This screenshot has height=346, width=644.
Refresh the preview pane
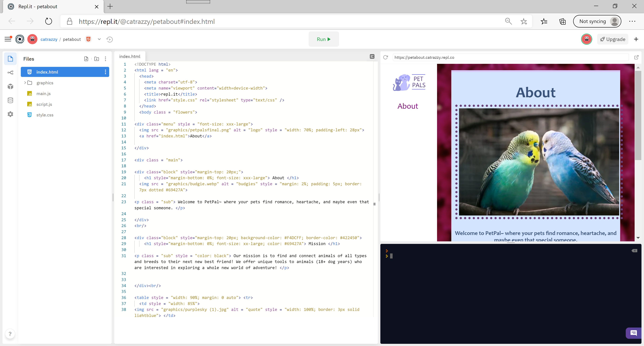(386, 57)
